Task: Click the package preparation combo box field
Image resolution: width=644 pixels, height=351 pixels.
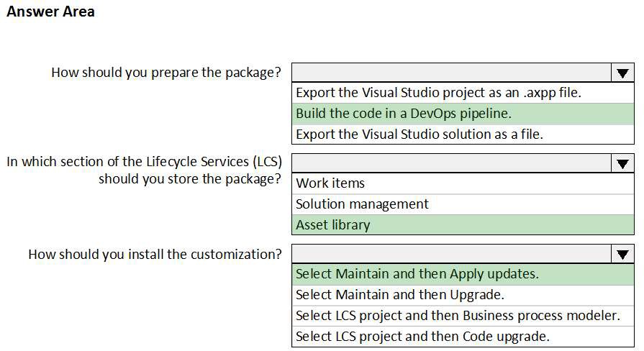Action: 451,73
